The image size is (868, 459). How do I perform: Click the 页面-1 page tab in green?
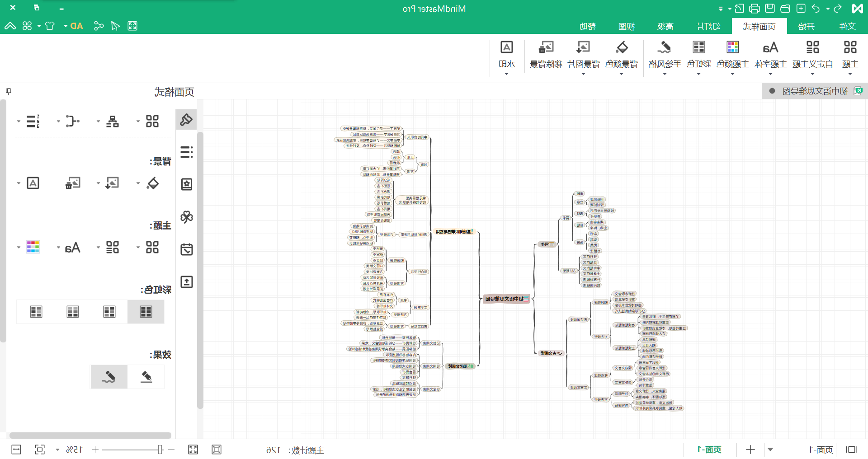pos(709,450)
